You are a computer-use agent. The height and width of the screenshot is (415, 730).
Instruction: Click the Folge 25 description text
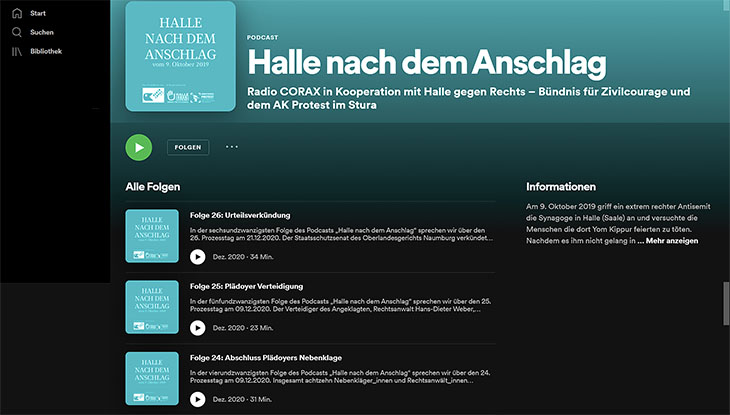[340, 305]
